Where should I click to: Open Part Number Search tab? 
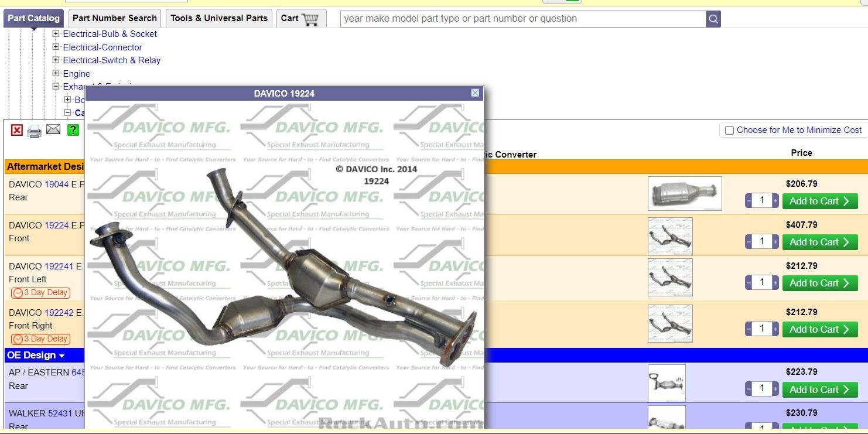click(x=115, y=18)
